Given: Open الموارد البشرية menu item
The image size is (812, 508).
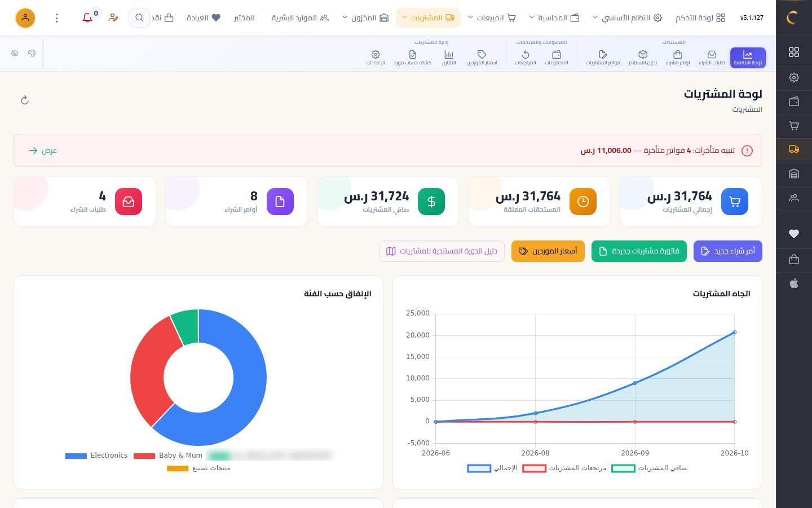Looking at the screenshot, I should (x=300, y=18).
